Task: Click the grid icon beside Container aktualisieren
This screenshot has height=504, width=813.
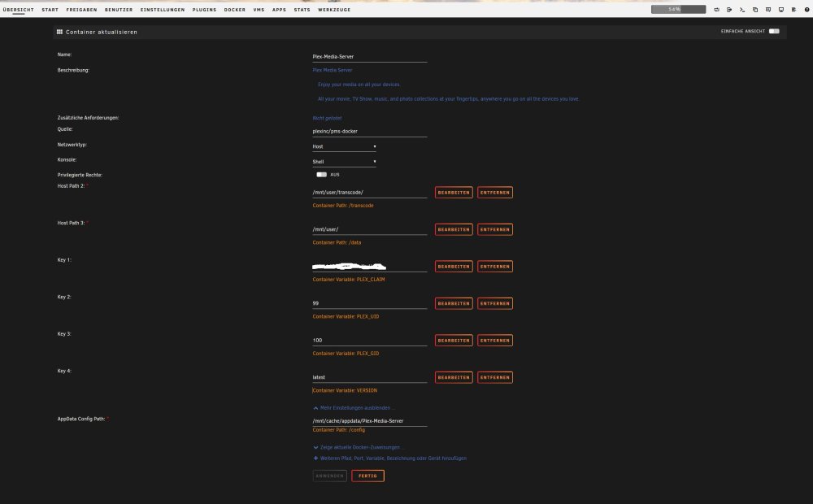Action: (59, 32)
